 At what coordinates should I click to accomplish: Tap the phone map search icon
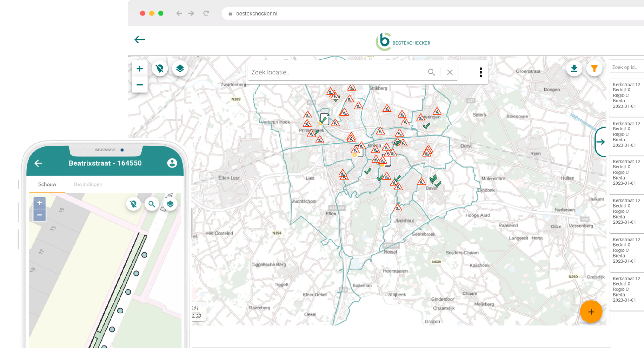152,204
